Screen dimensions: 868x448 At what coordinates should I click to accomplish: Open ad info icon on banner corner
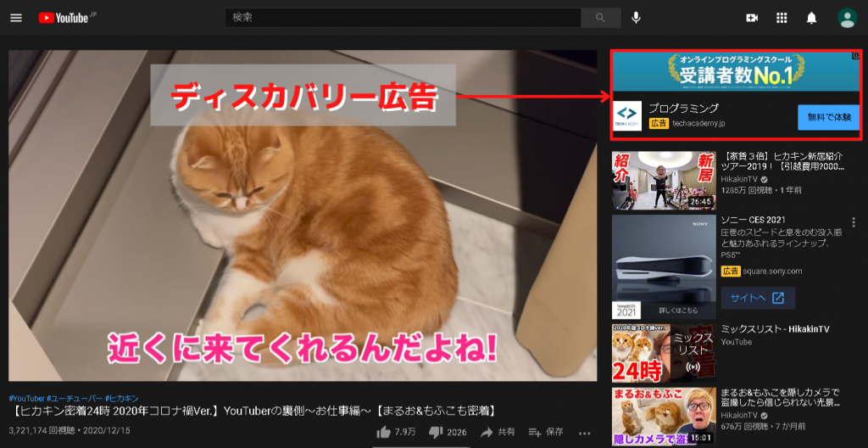(x=856, y=55)
